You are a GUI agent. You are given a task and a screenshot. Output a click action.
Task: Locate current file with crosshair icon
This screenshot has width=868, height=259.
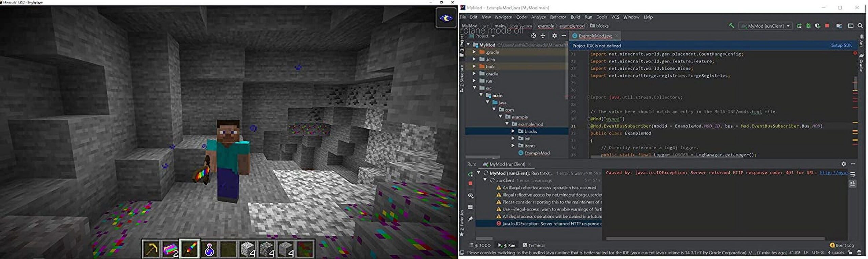533,36
